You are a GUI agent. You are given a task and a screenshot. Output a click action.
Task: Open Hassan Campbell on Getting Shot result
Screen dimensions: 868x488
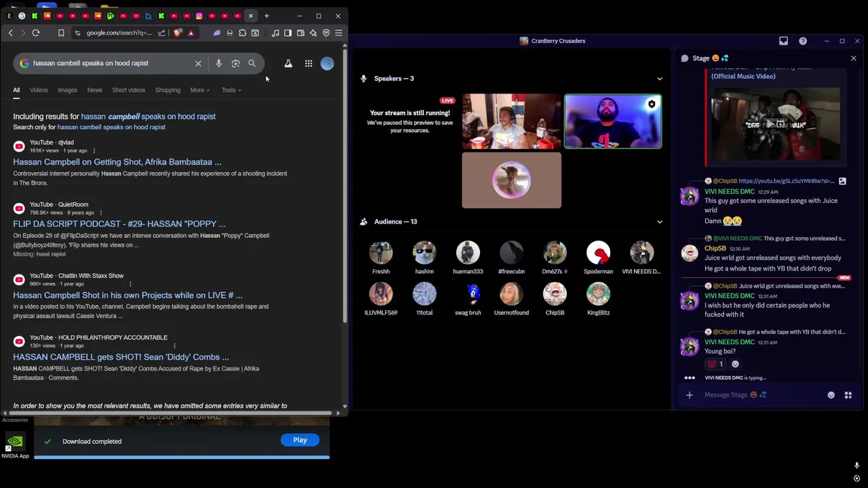(117, 162)
